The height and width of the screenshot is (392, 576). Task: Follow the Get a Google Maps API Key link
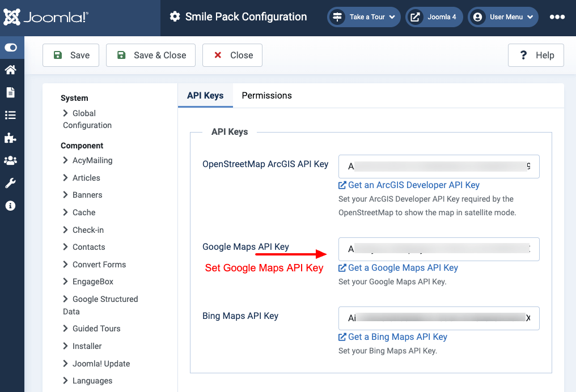[x=403, y=268]
